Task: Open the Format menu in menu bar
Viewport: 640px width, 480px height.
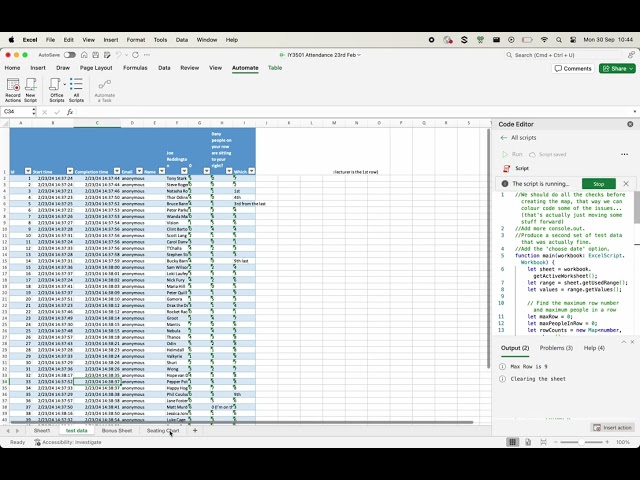Action: click(136, 40)
